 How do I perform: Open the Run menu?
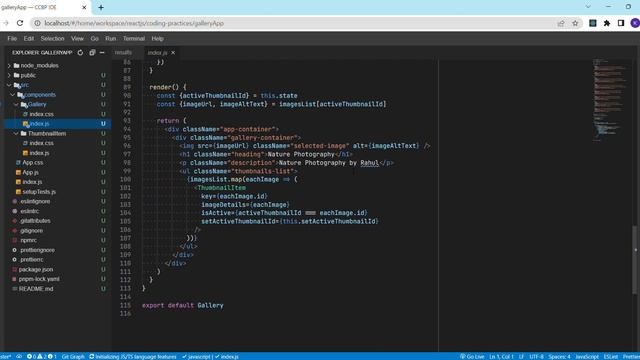pos(111,38)
